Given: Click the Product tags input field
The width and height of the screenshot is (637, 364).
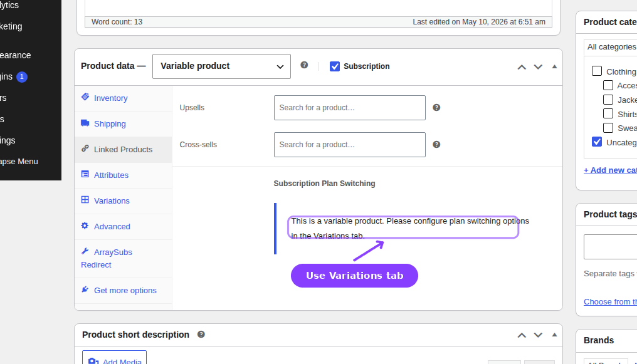Looking at the screenshot, I should (x=610, y=247).
